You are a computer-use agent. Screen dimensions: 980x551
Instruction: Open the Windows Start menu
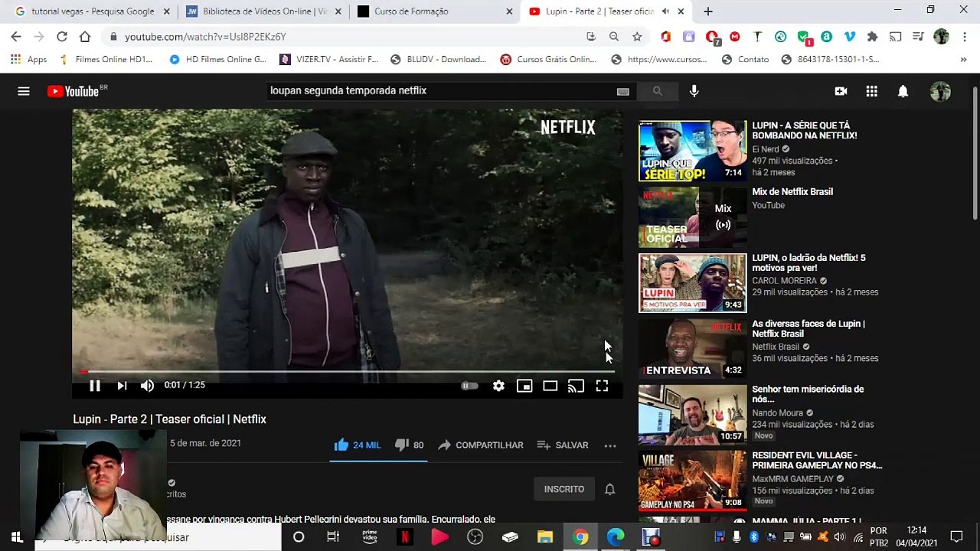point(16,537)
